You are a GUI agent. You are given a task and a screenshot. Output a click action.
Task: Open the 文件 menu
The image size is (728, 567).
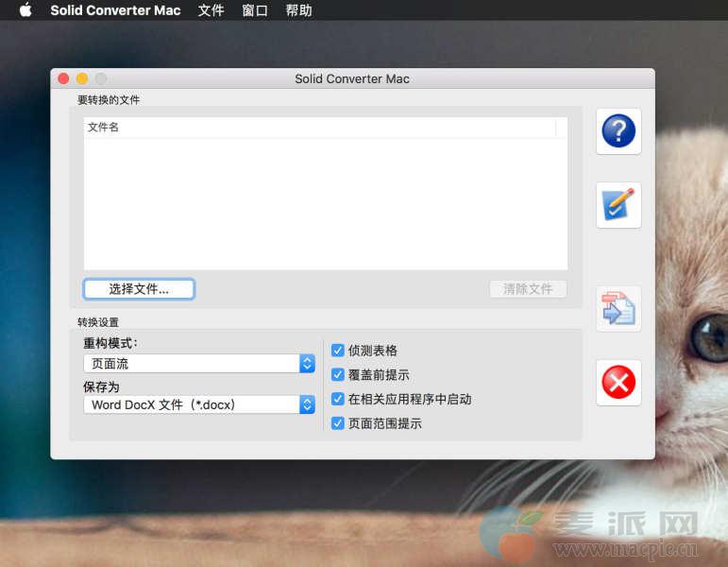[212, 10]
